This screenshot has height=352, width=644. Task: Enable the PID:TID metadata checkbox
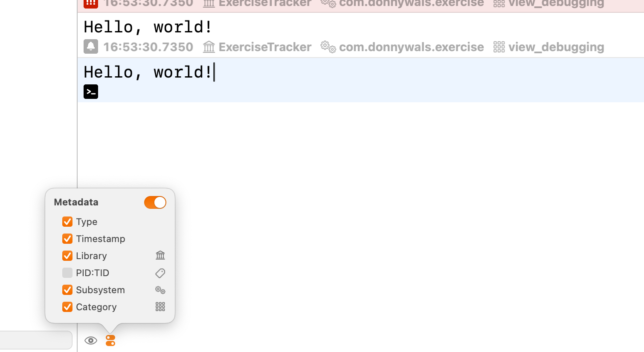[67, 273]
